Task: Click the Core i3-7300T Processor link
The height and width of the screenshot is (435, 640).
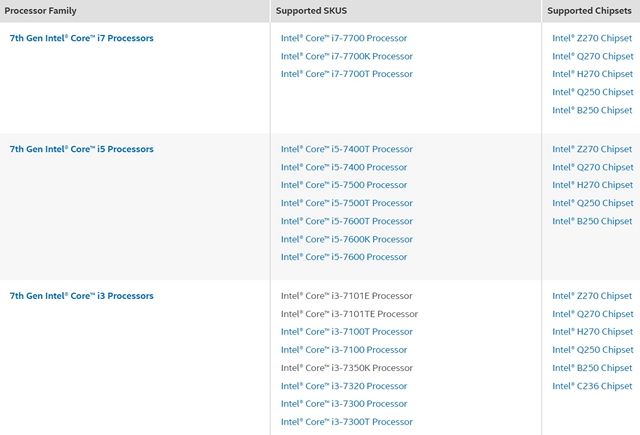Action: point(346,422)
